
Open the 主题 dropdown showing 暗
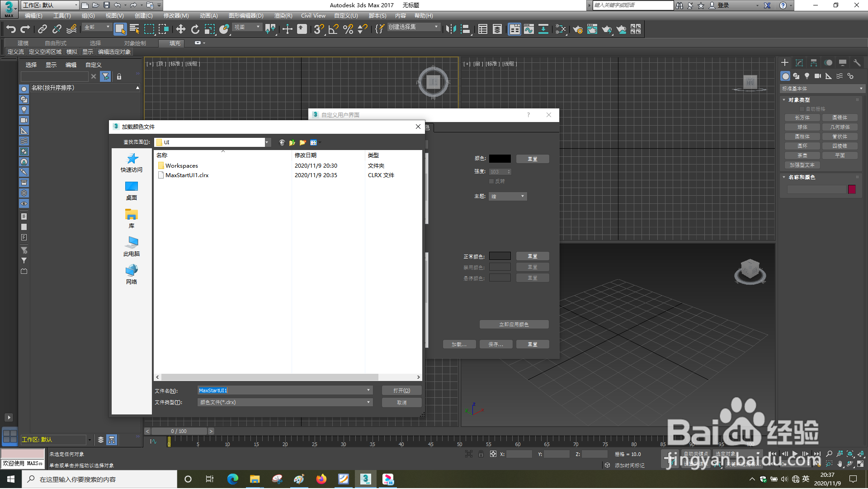[x=507, y=196]
